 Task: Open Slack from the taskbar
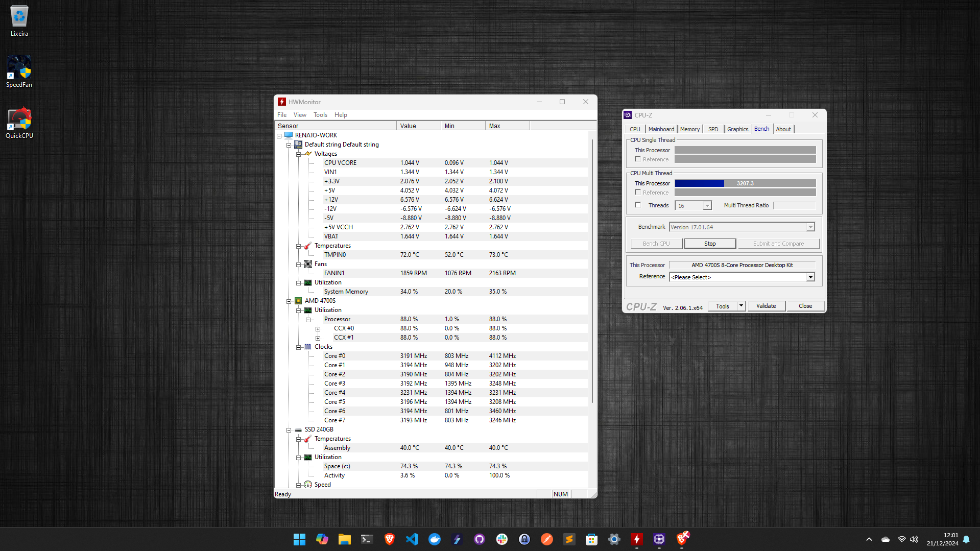[x=502, y=539]
